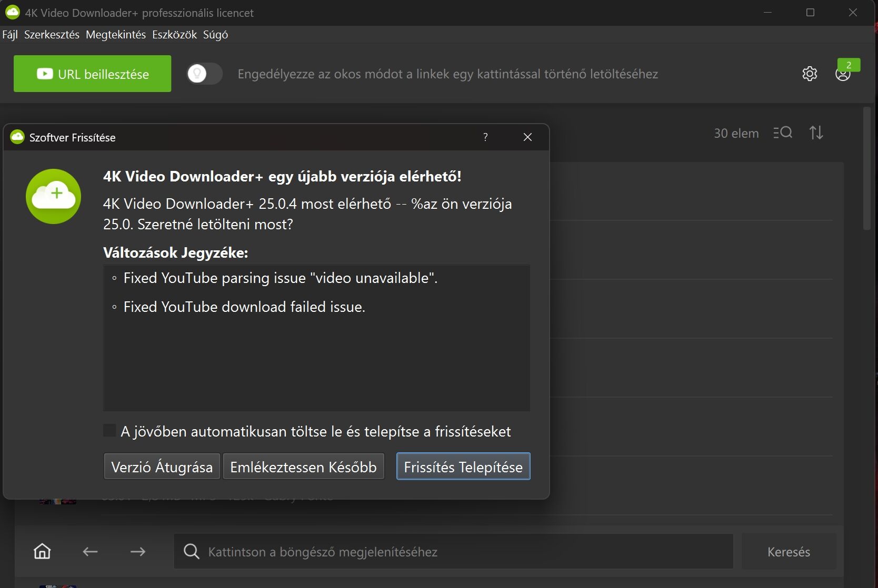This screenshot has width=878, height=588.
Task: Click the 4K Video Downloader title bar logo
Action: pyautogui.click(x=12, y=12)
